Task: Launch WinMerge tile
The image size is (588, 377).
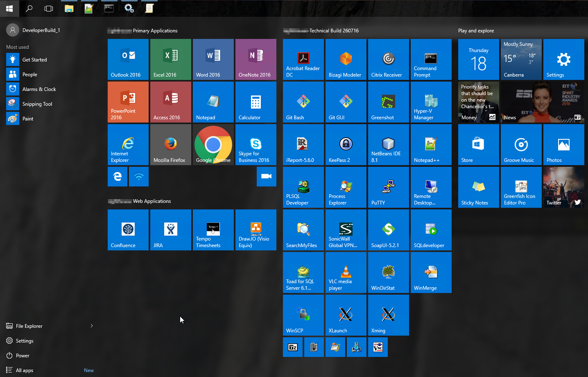Action: coord(431,273)
